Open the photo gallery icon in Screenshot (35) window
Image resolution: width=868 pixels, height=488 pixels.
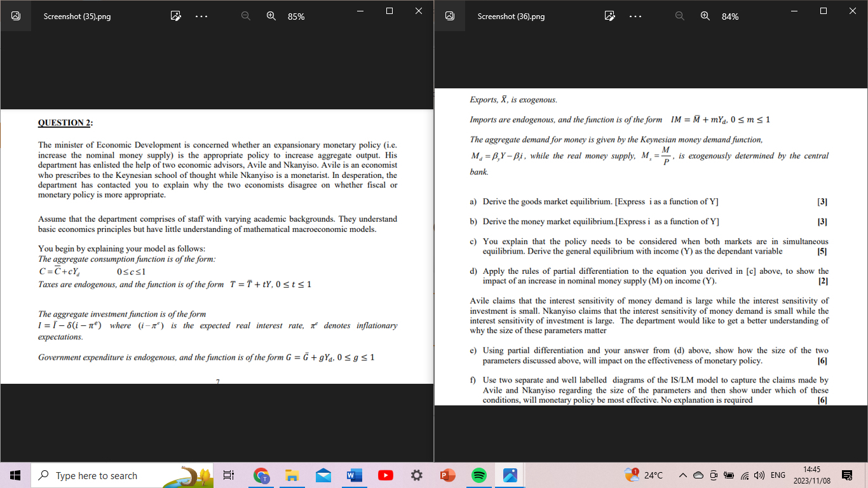[16, 17]
